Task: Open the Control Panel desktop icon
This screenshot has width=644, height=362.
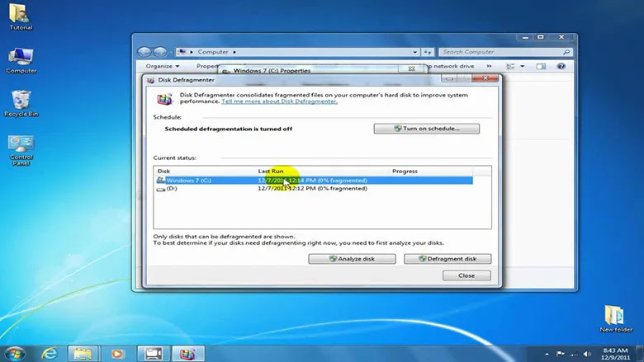Action: tap(21, 149)
